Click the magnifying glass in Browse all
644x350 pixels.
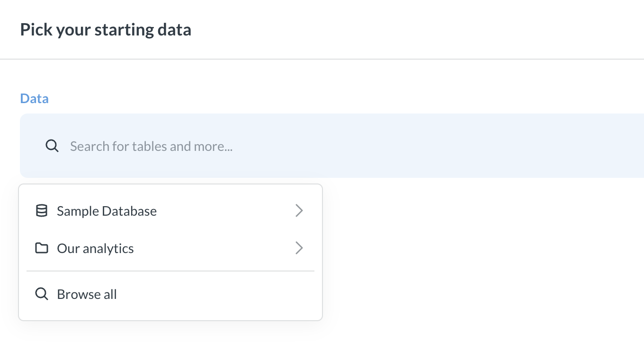coord(42,294)
